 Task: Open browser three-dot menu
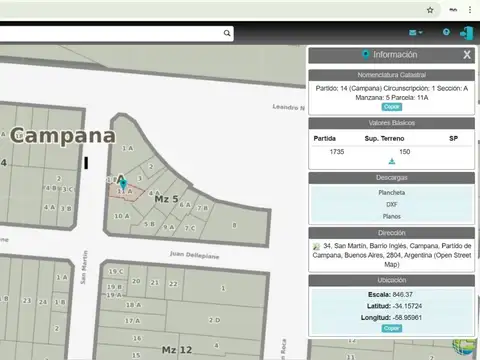(470, 10)
